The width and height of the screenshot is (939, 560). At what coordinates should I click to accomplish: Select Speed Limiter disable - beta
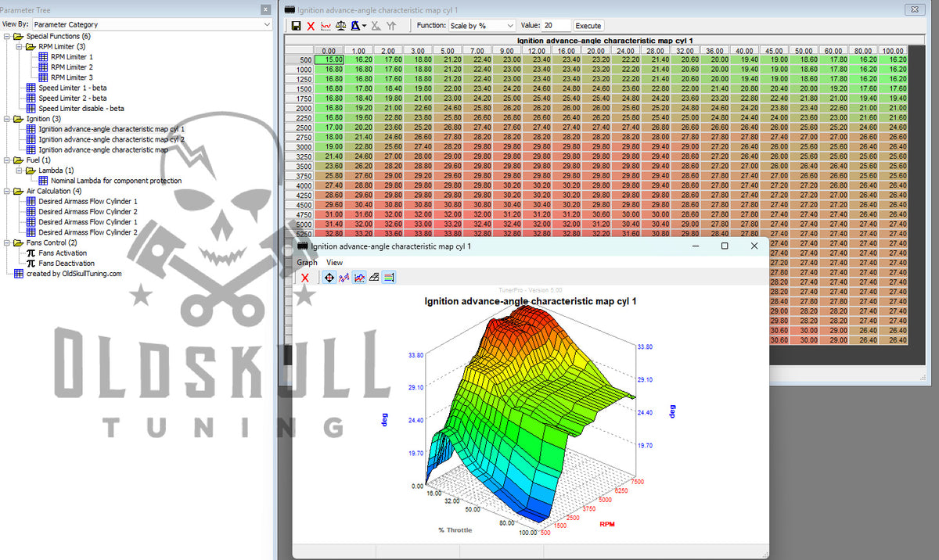[x=82, y=108]
